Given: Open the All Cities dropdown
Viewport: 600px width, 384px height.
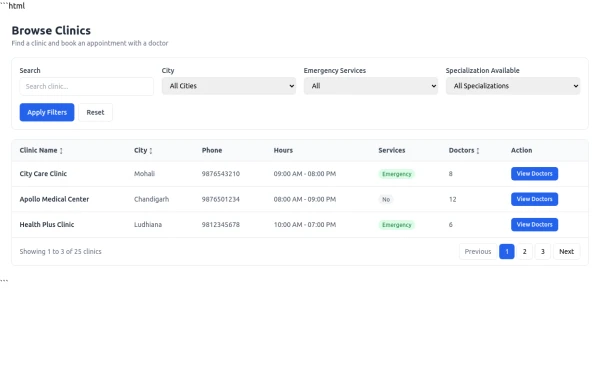Looking at the screenshot, I should click(x=229, y=86).
